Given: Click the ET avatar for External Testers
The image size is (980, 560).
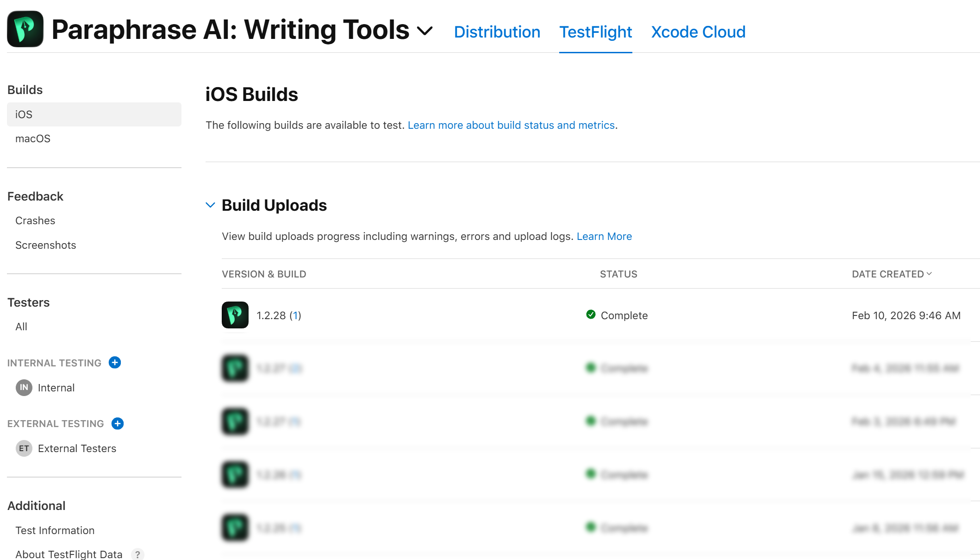Looking at the screenshot, I should 24,448.
